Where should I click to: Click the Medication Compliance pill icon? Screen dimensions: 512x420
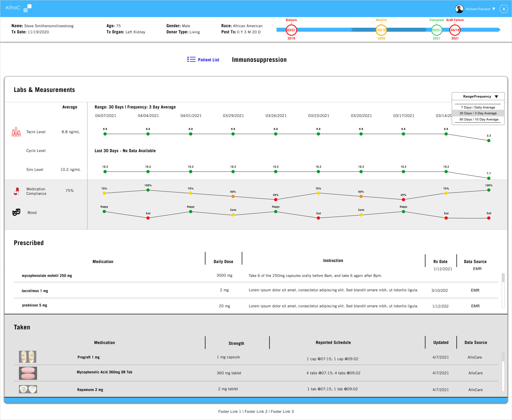(x=17, y=191)
